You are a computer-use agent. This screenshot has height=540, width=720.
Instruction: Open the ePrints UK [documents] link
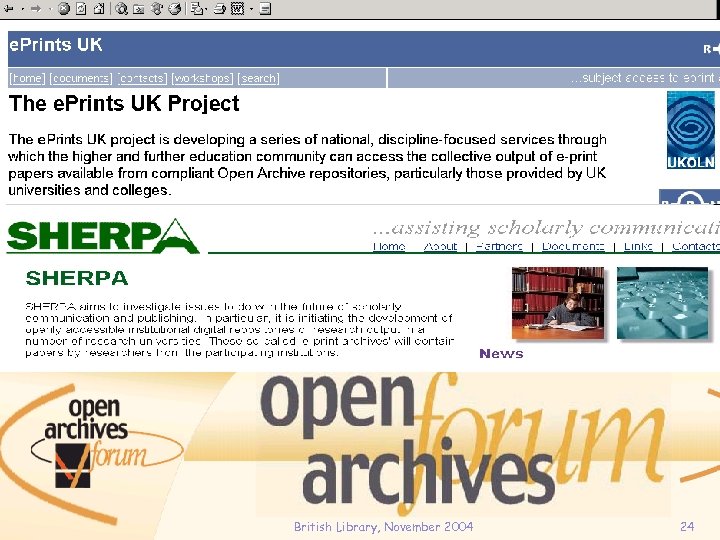pyautogui.click(x=81, y=79)
